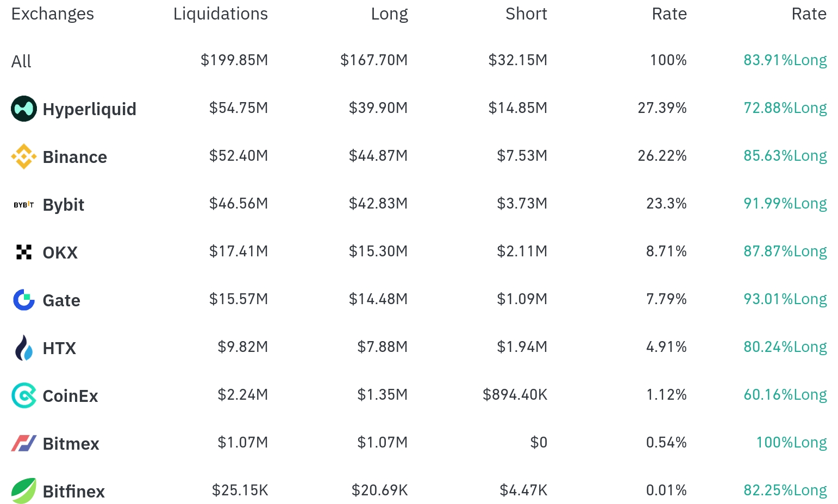Viewport: 838px width, 504px height.
Task: Sort by the Liquidations column header
Action: pos(220,14)
